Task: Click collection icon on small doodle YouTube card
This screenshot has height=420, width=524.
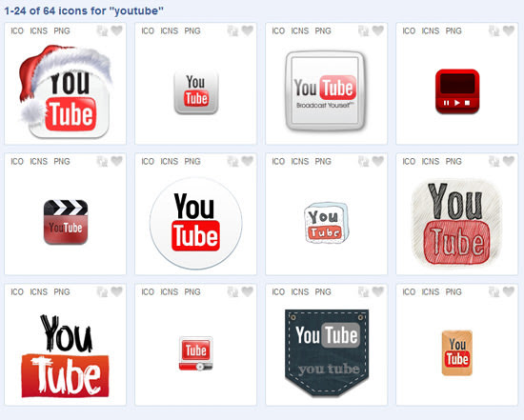Action: 364,161
